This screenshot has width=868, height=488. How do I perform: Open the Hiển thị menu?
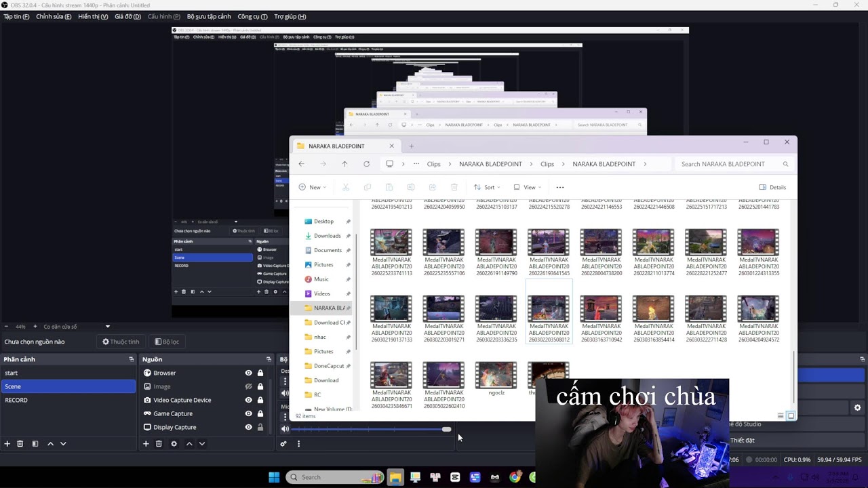pos(93,16)
